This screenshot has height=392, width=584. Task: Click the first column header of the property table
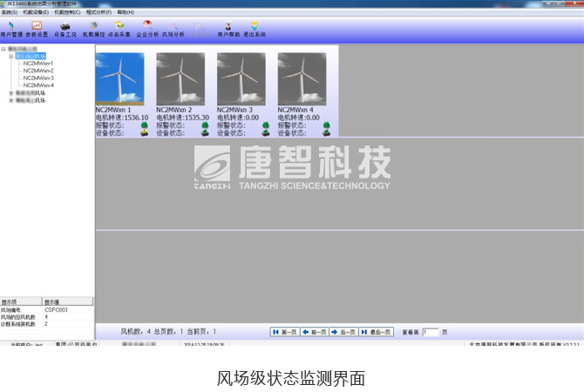pos(21,301)
